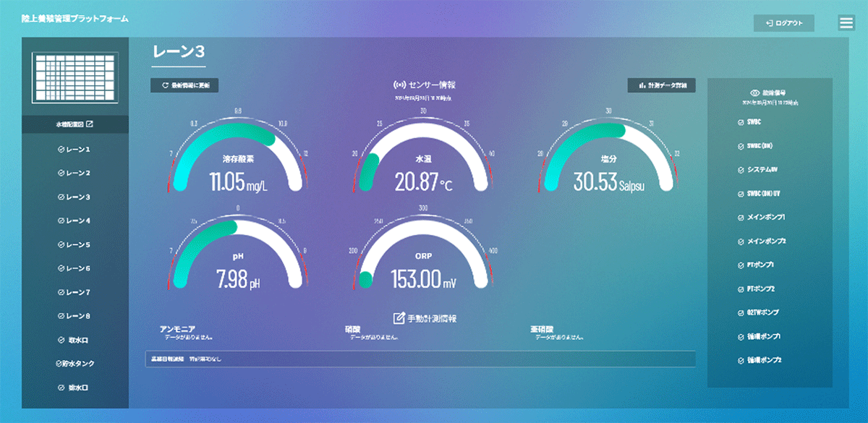Click the O2TWポンプ status check icon
Image resolution: width=868 pixels, height=423 pixels.
[741, 312]
